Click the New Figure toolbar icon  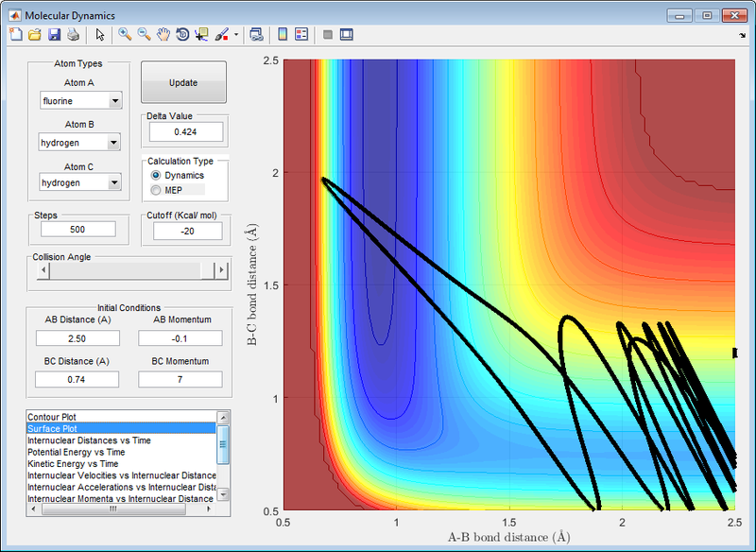click(16, 34)
